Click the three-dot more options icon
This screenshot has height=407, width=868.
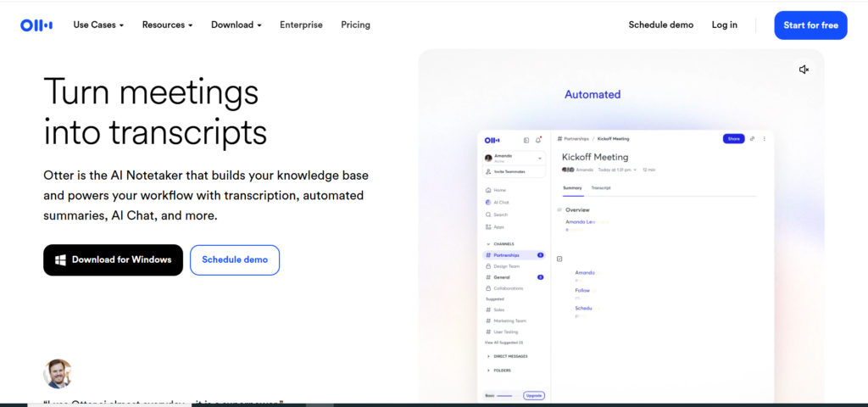click(x=764, y=139)
